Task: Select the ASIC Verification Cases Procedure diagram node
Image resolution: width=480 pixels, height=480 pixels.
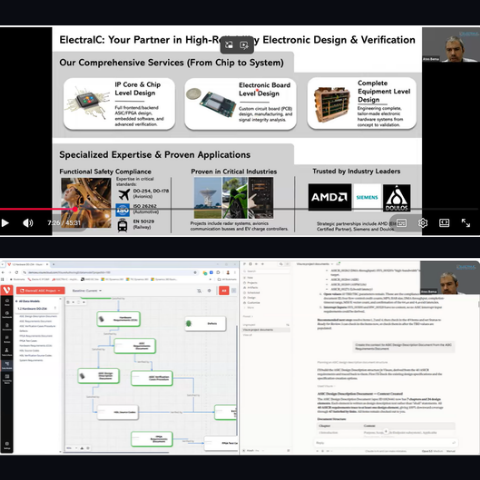Action: (152, 378)
